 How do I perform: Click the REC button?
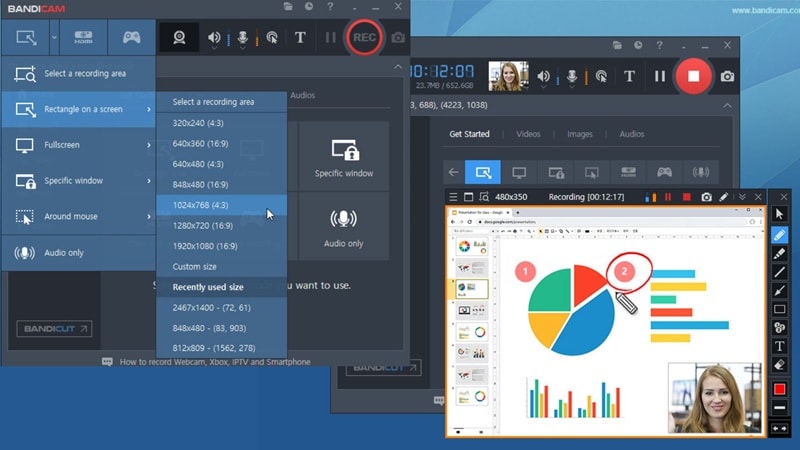[364, 37]
